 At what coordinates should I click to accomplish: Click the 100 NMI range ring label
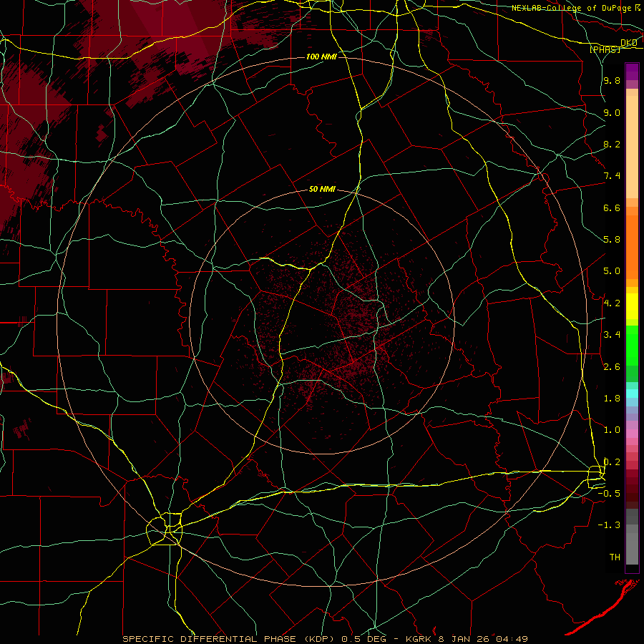321,57
